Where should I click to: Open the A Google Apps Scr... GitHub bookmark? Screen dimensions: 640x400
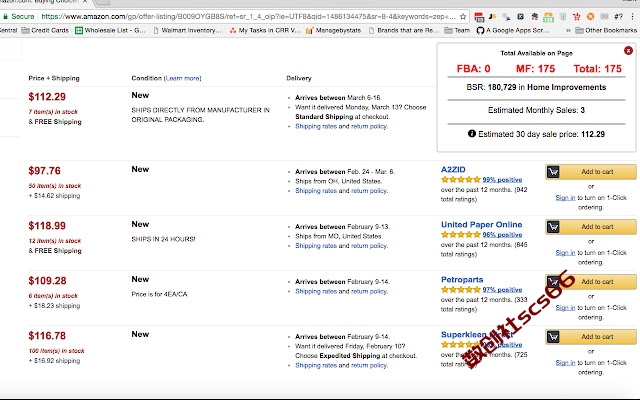[512, 30]
